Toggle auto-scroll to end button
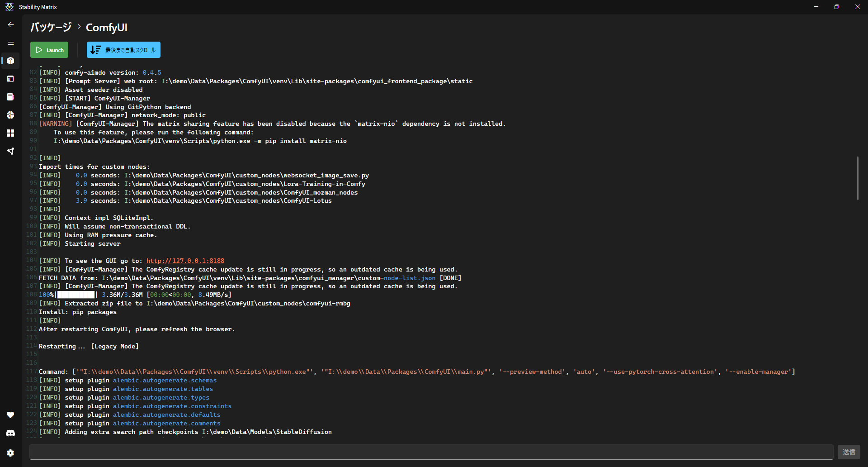The image size is (868, 467). pyautogui.click(x=123, y=50)
